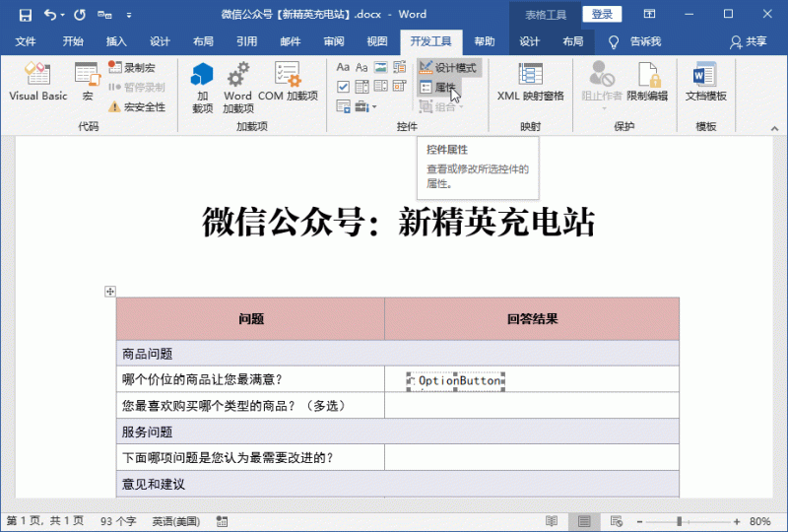Viewport: 788px width, 532px height.
Task: Click 录制宏 to record a macro
Action: coord(132,67)
